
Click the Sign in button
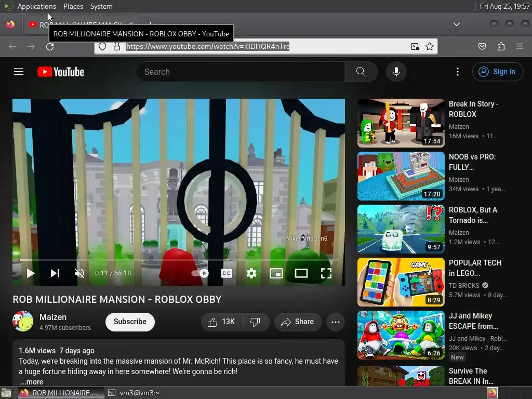point(497,72)
